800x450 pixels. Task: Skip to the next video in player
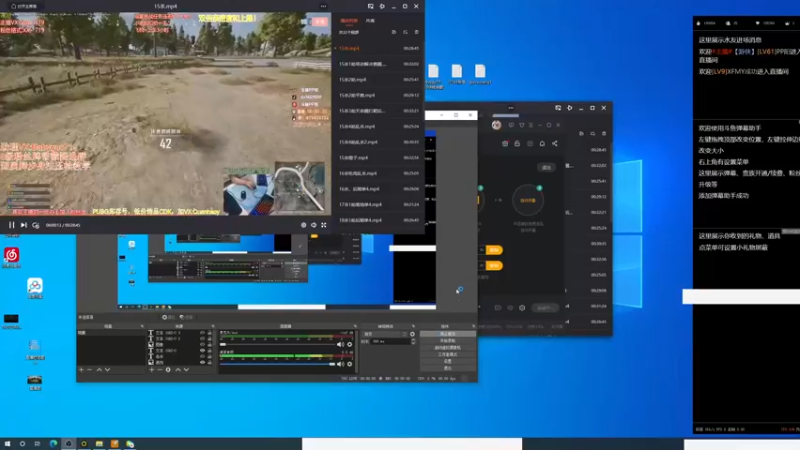click(x=23, y=225)
